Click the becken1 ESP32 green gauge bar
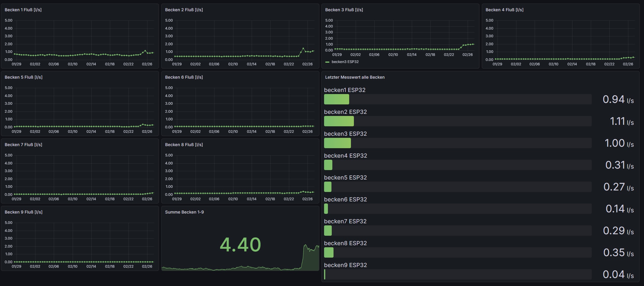This screenshot has width=644, height=286. 336,99
